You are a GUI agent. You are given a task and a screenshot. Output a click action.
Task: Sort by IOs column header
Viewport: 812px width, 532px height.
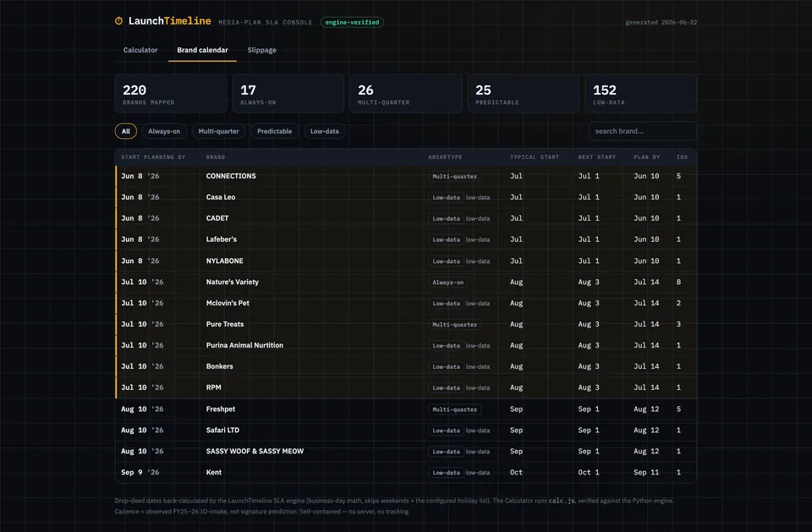682,157
